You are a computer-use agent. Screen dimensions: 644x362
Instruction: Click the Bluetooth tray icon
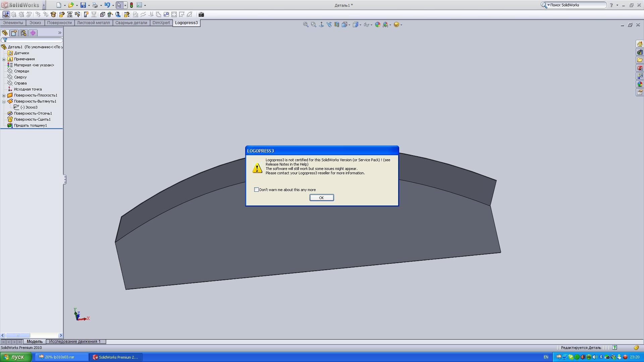[601, 357]
